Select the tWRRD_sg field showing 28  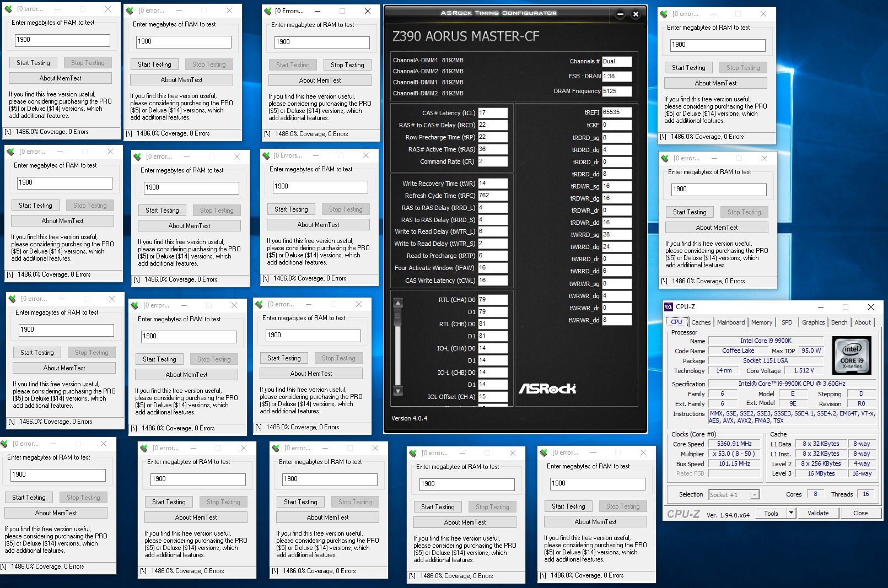point(616,235)
